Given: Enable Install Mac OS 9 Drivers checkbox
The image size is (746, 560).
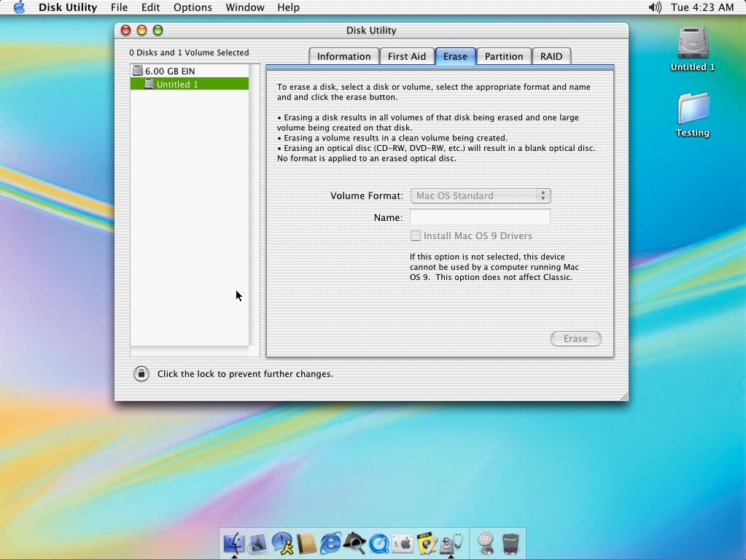Looking at the screenshot, I should pyautogui.click(x=416, y=236).
